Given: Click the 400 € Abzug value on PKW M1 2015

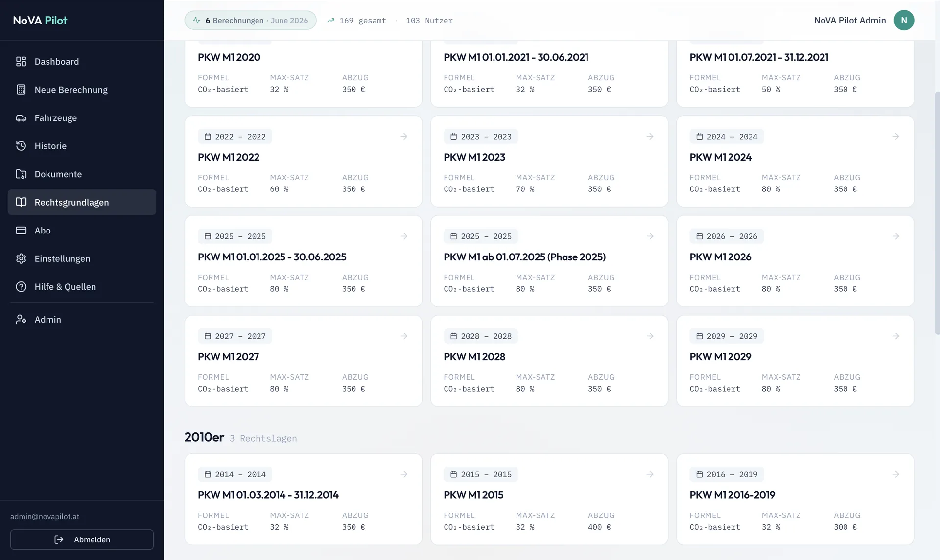Looking at the screenshot, I should pyautogui.click(x=599, y=527).
